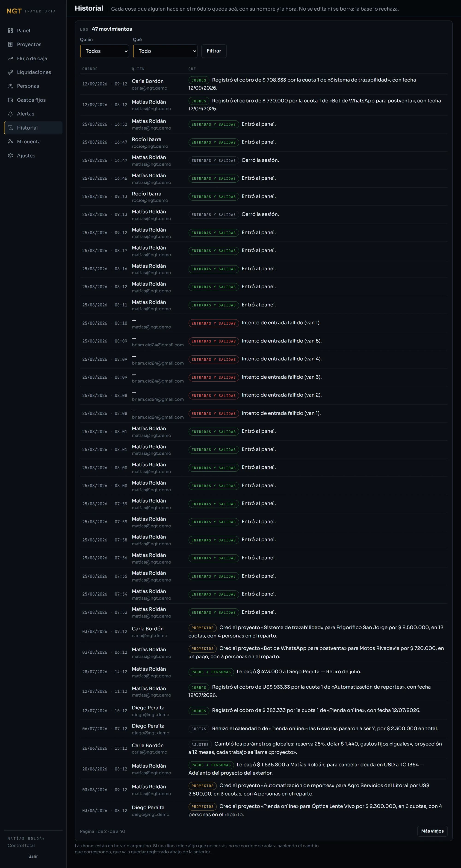This screenshot has width=461, height=868.
Task: Click the red tag on failed attempt van 5
Action: 214,341
